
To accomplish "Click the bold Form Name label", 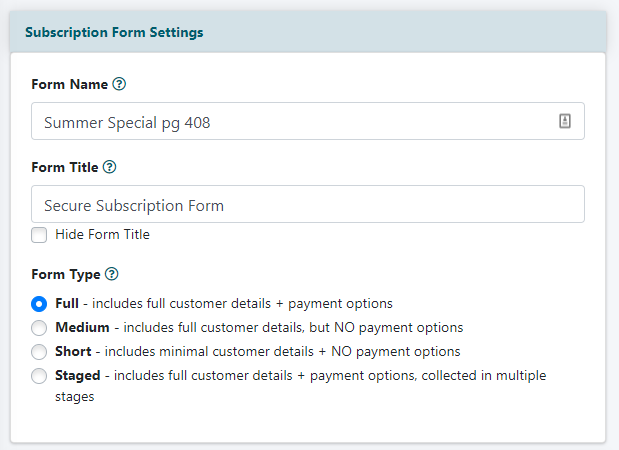I will click(69, 85).
